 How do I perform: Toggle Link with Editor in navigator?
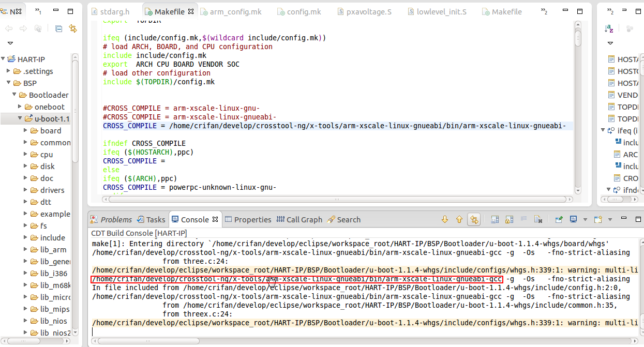(x=73, y=29)
